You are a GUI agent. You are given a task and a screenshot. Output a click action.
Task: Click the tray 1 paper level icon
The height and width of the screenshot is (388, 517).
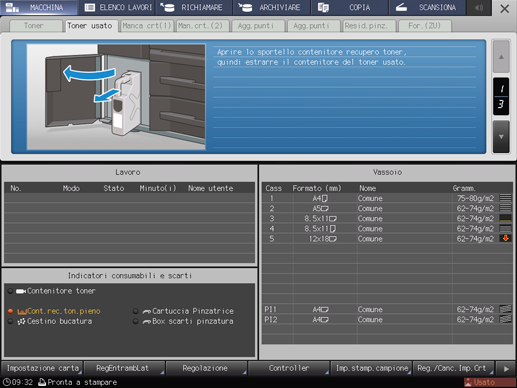click(x=506, y=198)
